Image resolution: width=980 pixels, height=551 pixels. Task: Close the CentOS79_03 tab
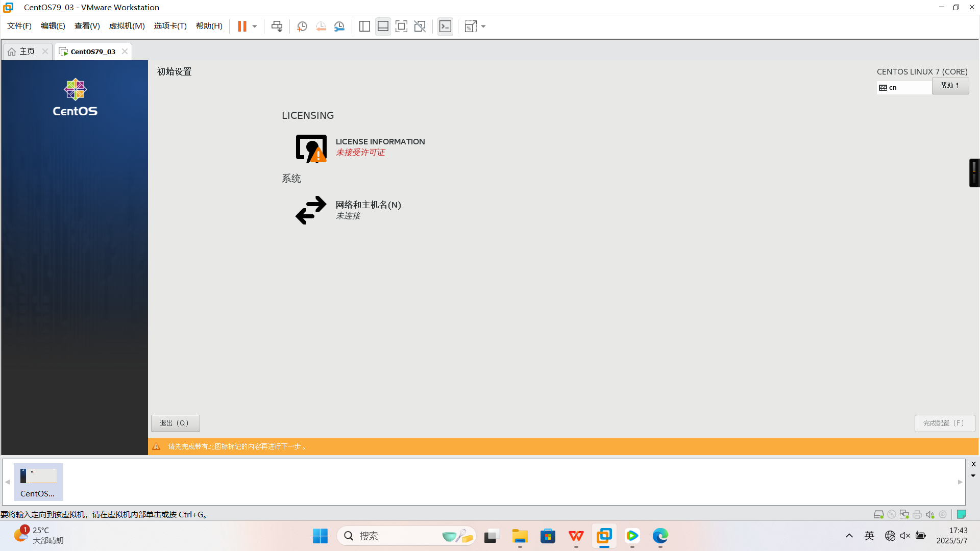pos(125,52)
